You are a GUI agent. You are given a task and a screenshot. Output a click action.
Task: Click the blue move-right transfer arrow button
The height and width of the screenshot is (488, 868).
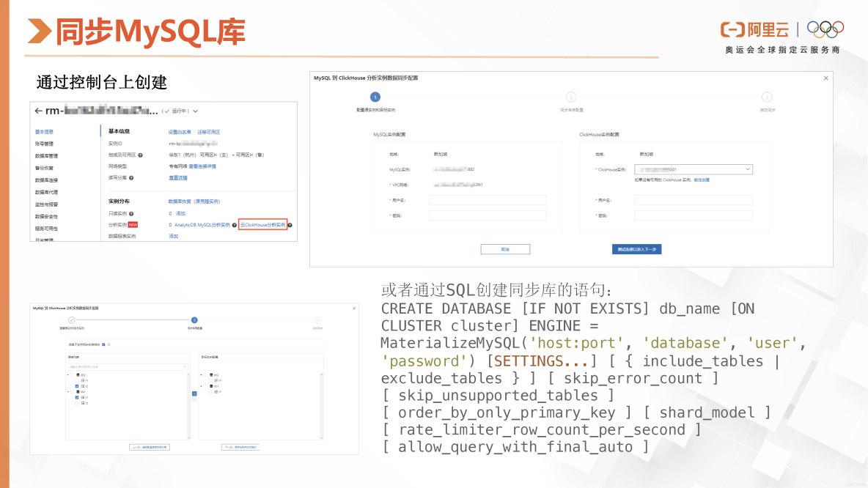pos(194,393)
